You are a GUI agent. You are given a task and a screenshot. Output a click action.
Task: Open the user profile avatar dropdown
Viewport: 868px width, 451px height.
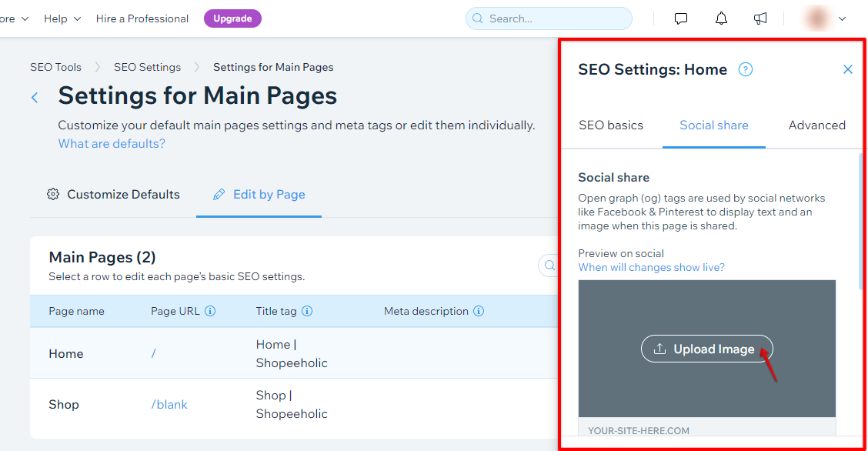(825, 18)
